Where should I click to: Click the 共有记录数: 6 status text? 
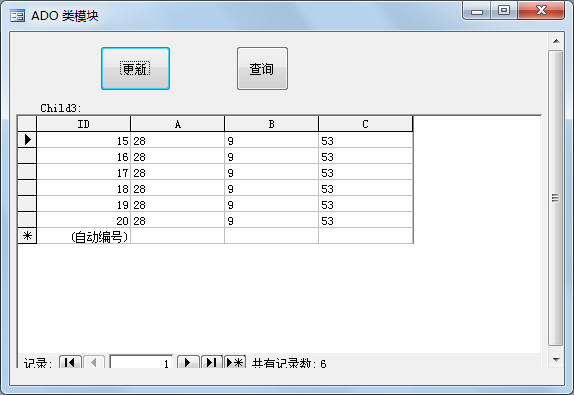tap(289, 363)
